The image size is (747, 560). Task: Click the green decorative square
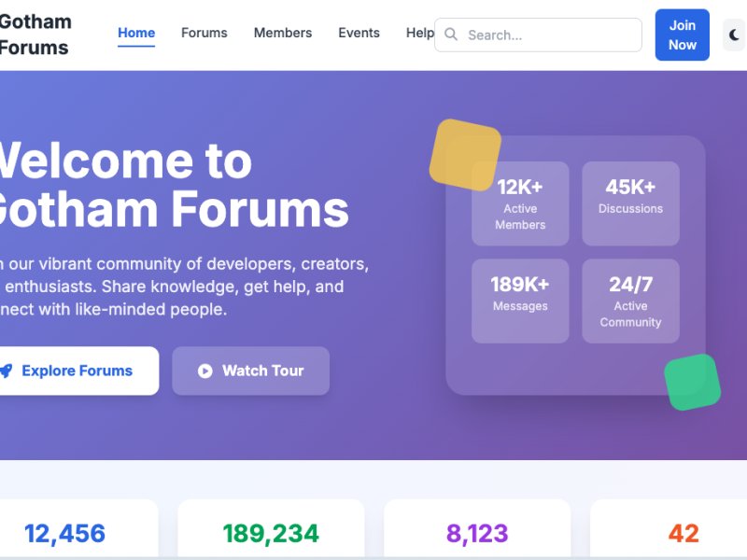click(x=692, y=382)
